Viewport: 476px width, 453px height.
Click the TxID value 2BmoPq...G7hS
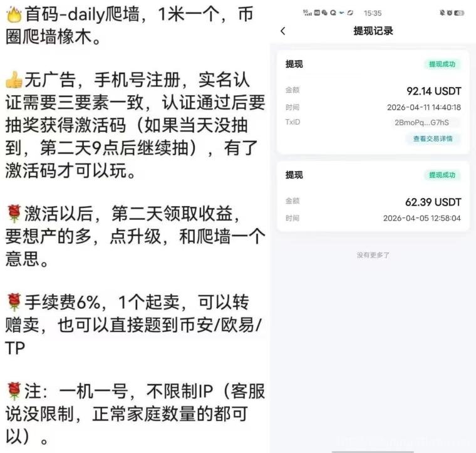pyautogui.click(x=422, y=122)
